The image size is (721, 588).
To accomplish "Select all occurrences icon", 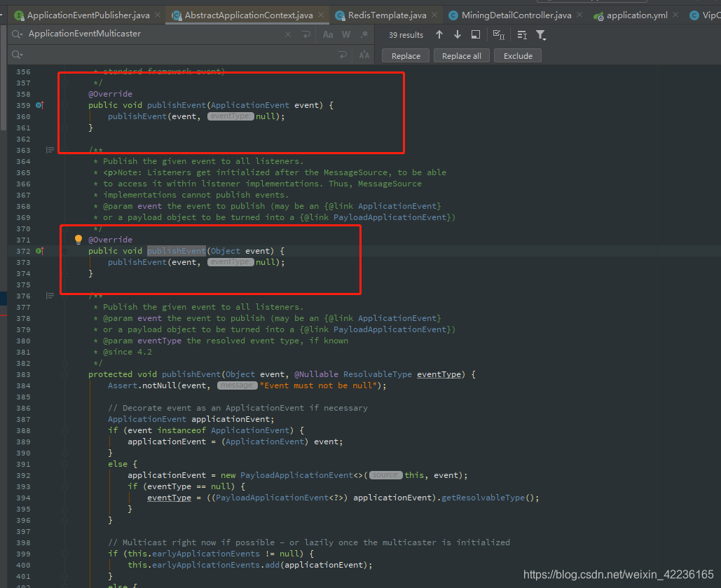I will point(498,34).
